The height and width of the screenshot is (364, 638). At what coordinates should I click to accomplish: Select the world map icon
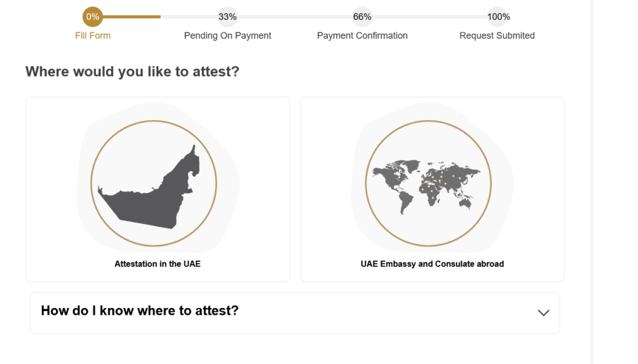(x=429, y=183)
